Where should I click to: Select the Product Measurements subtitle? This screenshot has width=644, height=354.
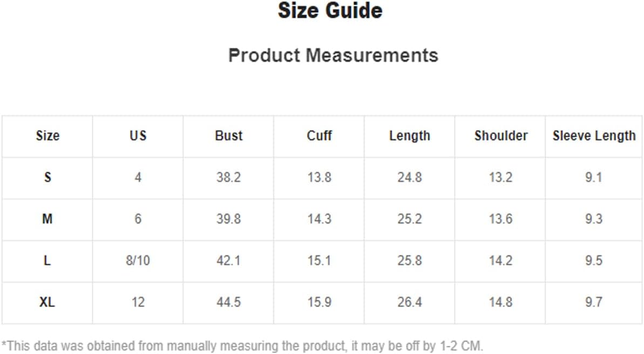[333, 56]
